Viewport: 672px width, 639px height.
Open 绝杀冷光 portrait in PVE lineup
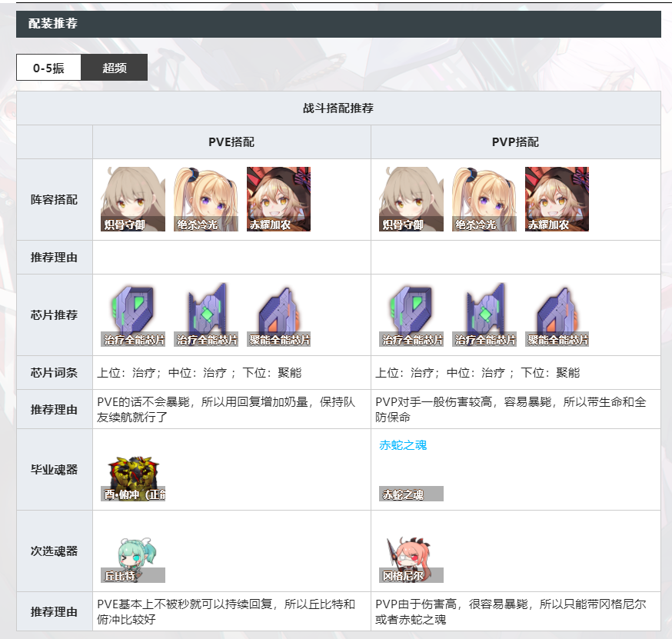[x=206, y=199]
